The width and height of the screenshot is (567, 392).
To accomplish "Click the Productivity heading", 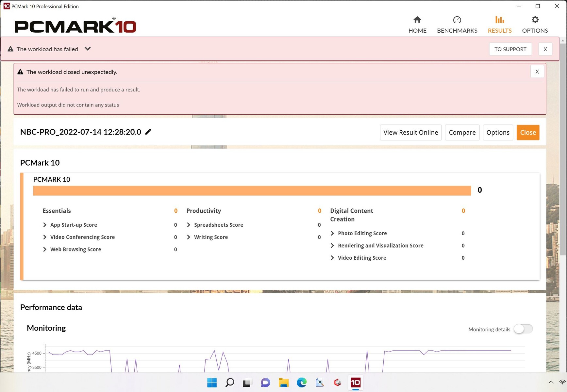I will click(204, 211).
